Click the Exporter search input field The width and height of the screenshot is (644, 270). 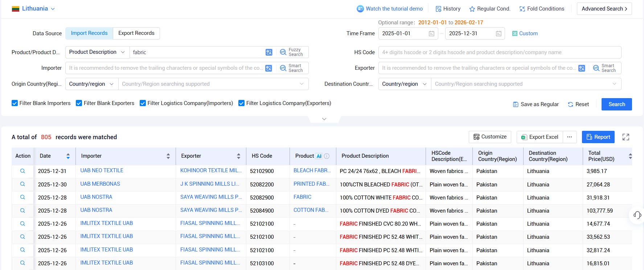click(x=478, y=68)
